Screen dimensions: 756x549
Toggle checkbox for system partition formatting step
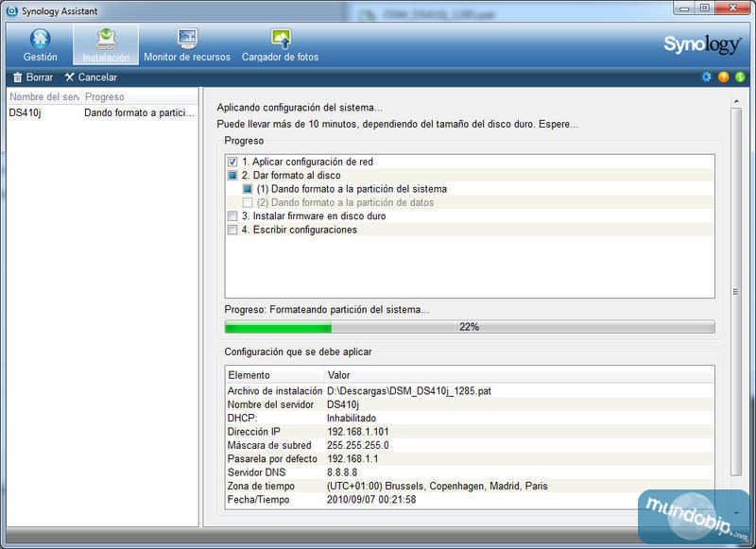[248, 189]
